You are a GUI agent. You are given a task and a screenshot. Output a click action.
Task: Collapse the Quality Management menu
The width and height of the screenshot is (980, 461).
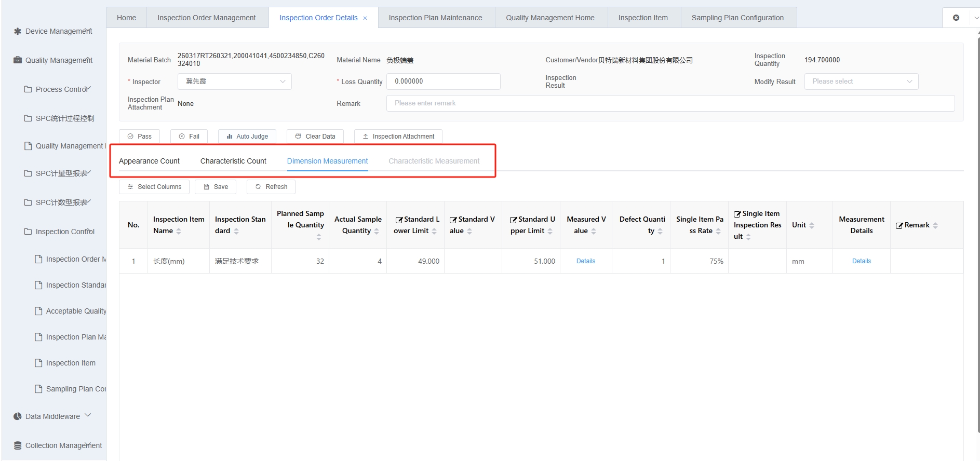coord(89,60)
